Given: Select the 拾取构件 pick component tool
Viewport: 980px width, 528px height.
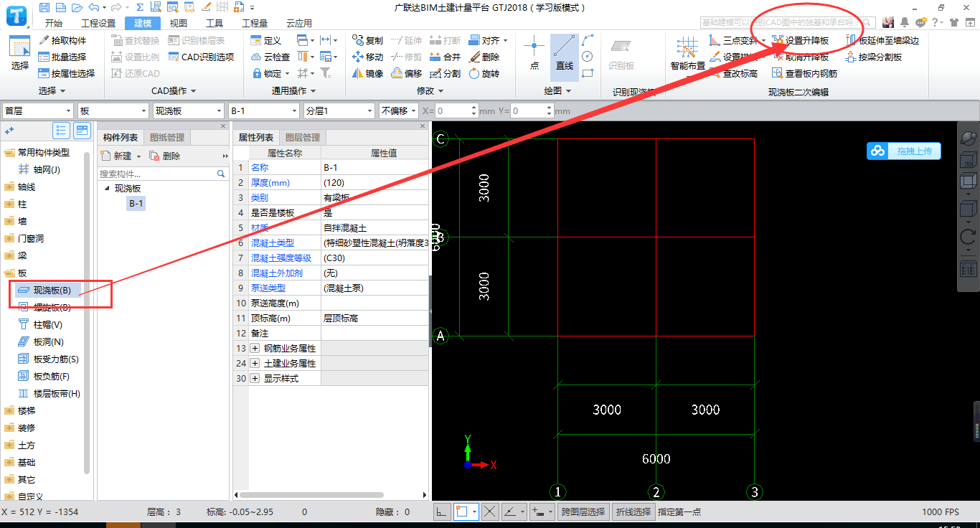Looking at the screenshot, I should click(x=62, y=40).
